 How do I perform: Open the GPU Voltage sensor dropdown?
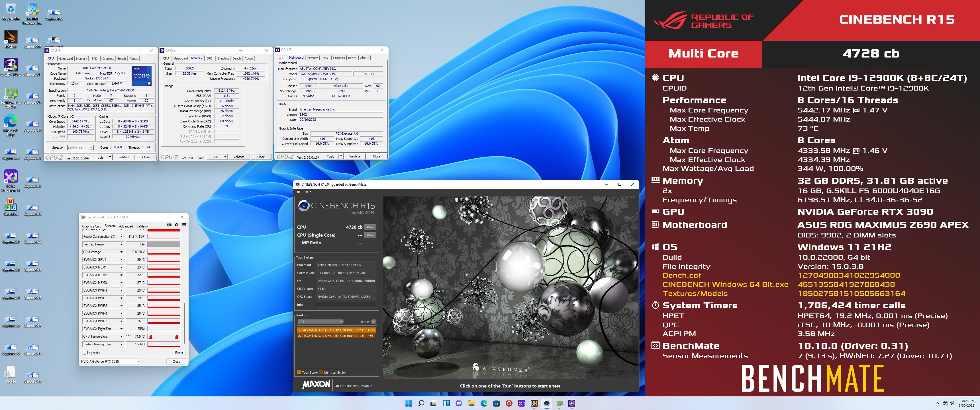(121, 252)
